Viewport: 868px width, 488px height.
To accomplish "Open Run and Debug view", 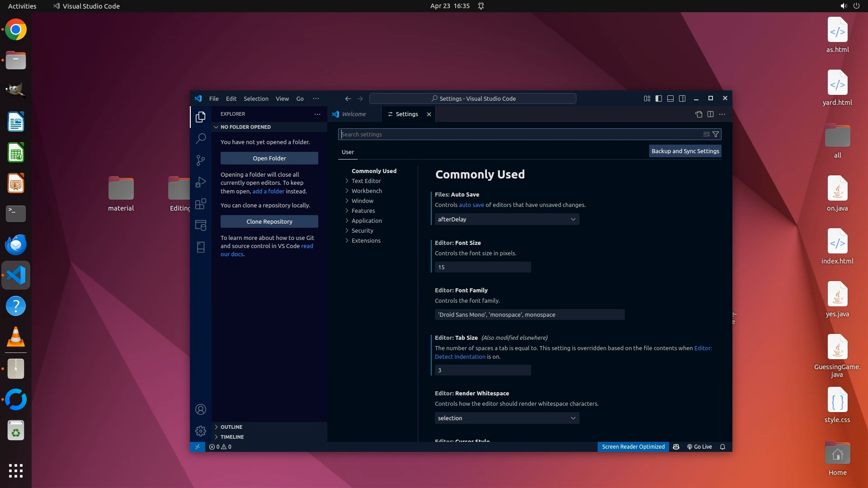I will [201, 182].
